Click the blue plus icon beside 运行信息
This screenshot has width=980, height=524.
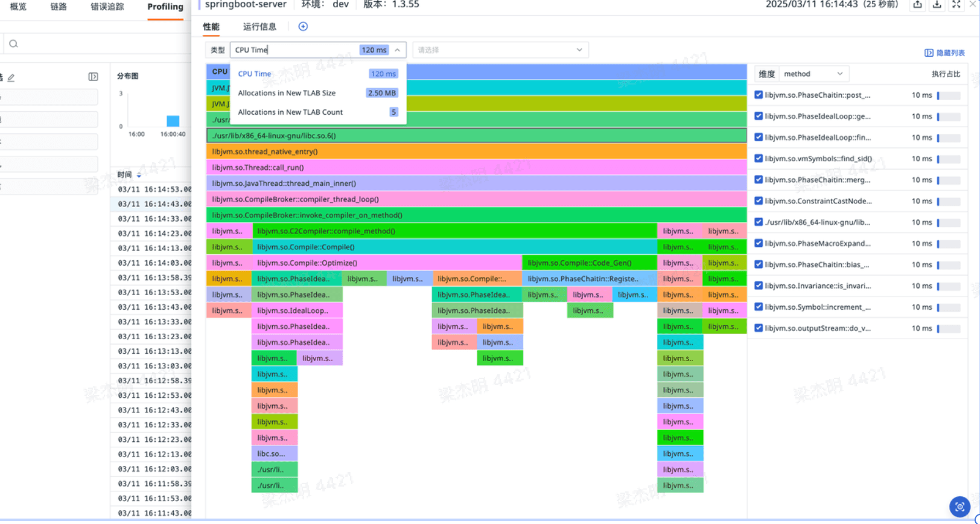click(303, 27)
